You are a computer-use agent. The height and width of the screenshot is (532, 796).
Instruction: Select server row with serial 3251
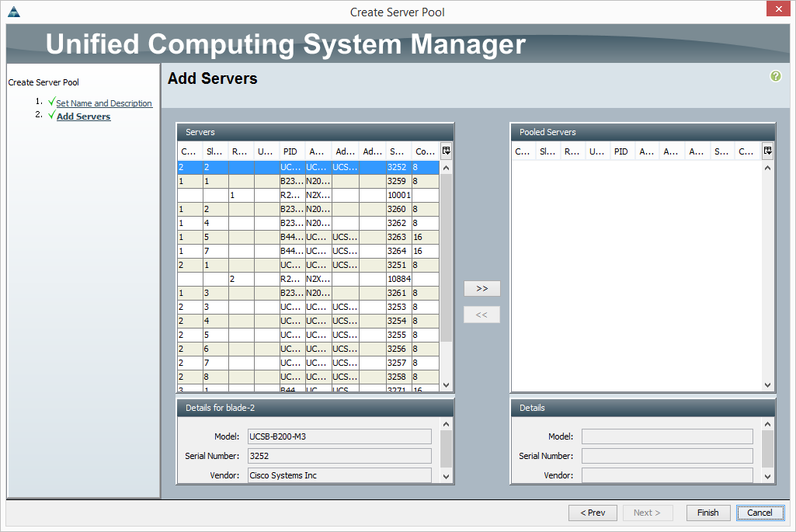click(308, 265)
